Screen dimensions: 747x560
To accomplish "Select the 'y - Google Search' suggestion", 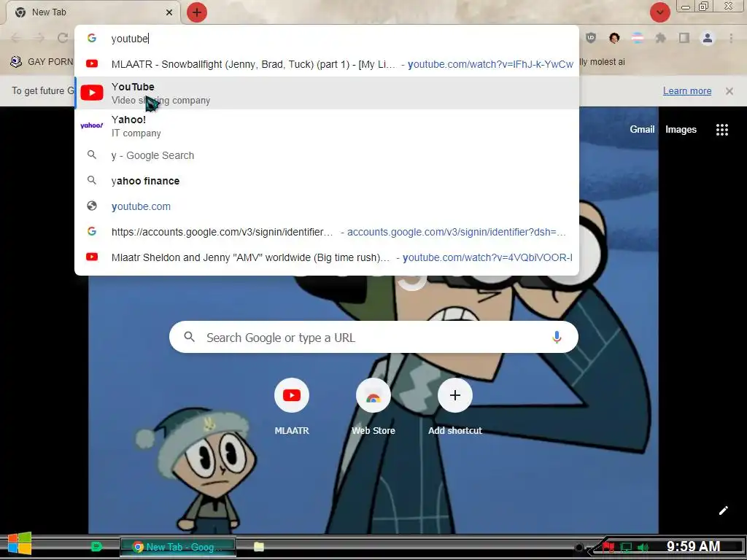I will [x=327, y=155].
